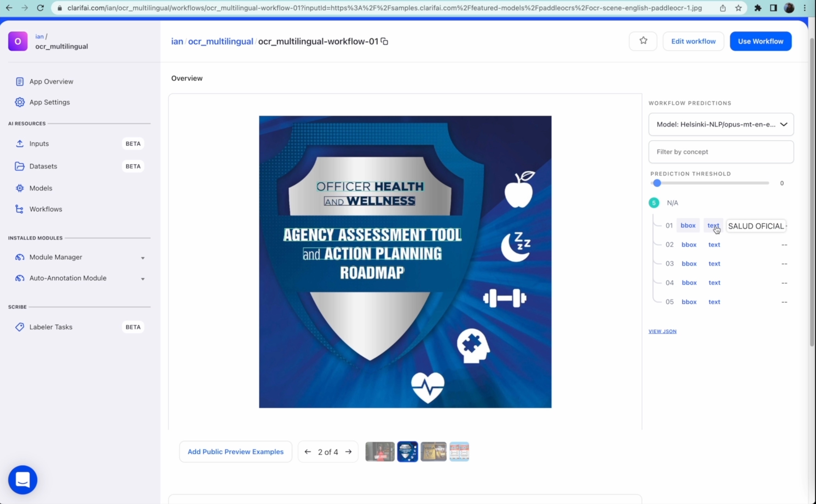Open the chat support bubble
The image size is (816, 504).
pos(23,480)
